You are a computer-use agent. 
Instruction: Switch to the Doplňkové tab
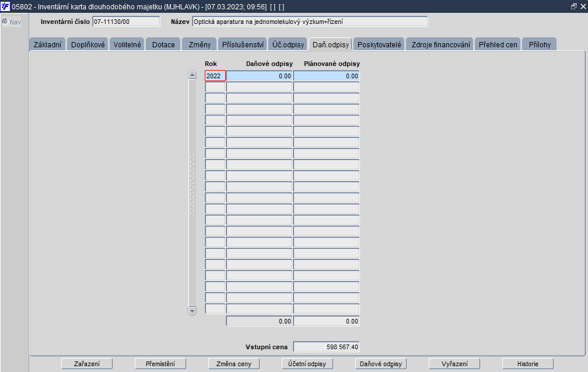tap(87, 44)
